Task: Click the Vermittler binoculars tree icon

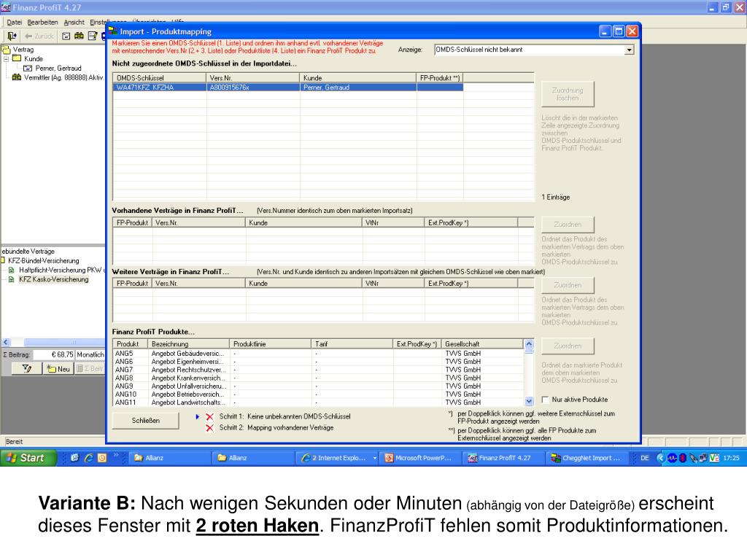Action: point(17,77)
